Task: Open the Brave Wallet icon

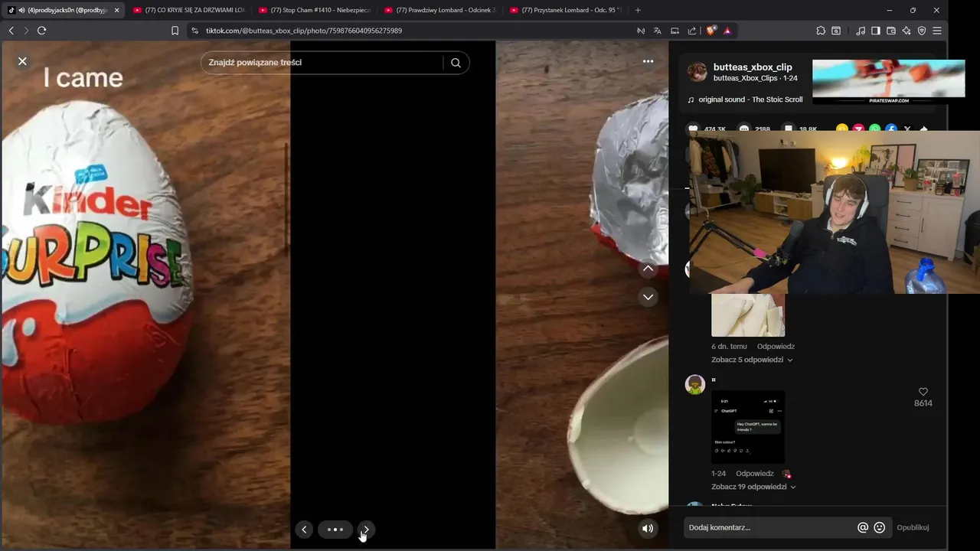Action: click(x=891, y=31)
